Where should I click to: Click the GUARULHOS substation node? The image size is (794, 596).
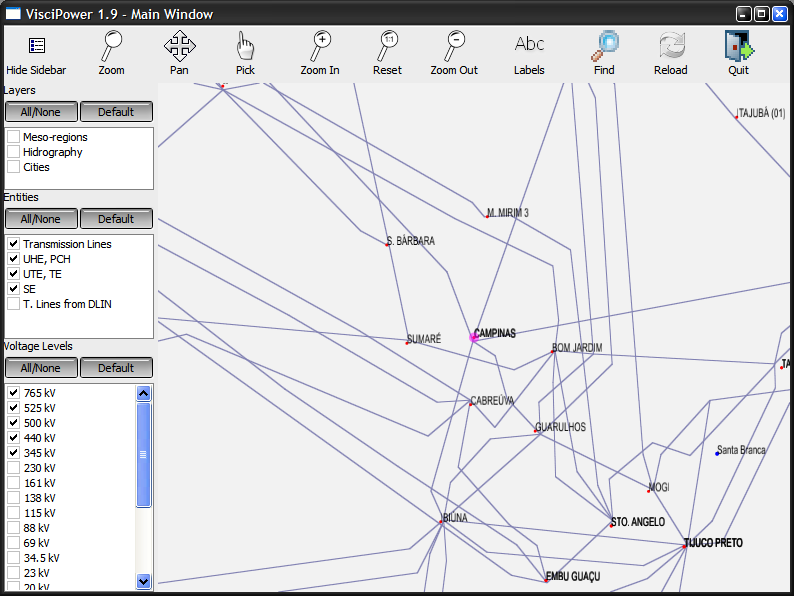point(536,431)
